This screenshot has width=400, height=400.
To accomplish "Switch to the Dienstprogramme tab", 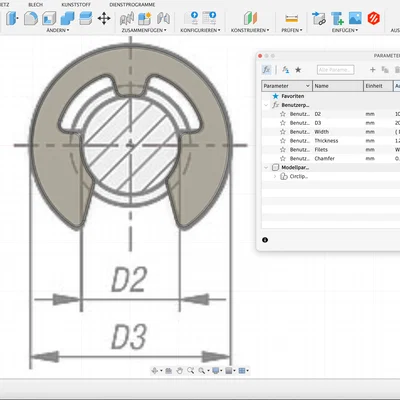I will point(132,5).
